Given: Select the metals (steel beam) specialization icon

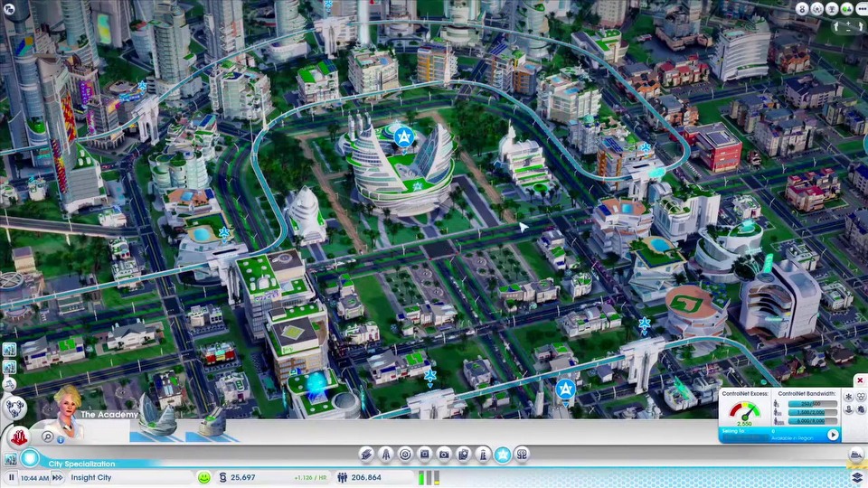Looking at the screenshot, I should pyautogui.click(x=366, y=455).
